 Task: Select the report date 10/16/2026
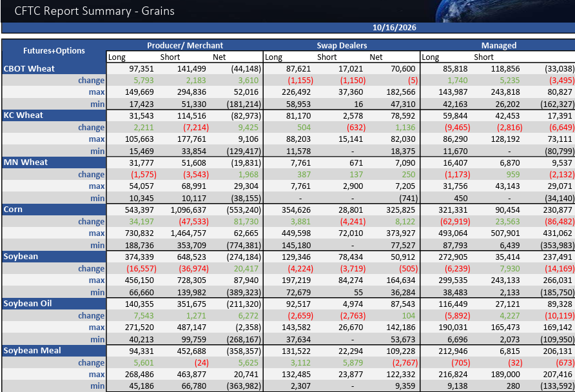pyautogui.click(x=395, y=28)
